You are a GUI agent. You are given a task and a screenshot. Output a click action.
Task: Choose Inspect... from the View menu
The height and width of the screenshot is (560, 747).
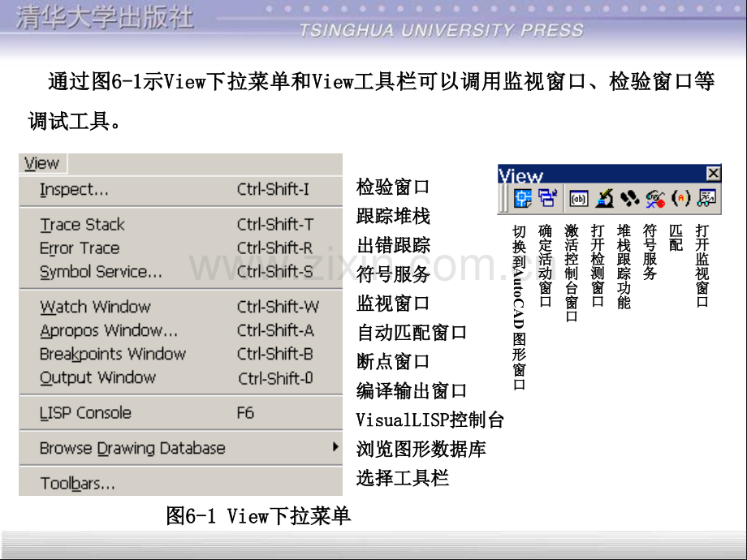(180, 190)
